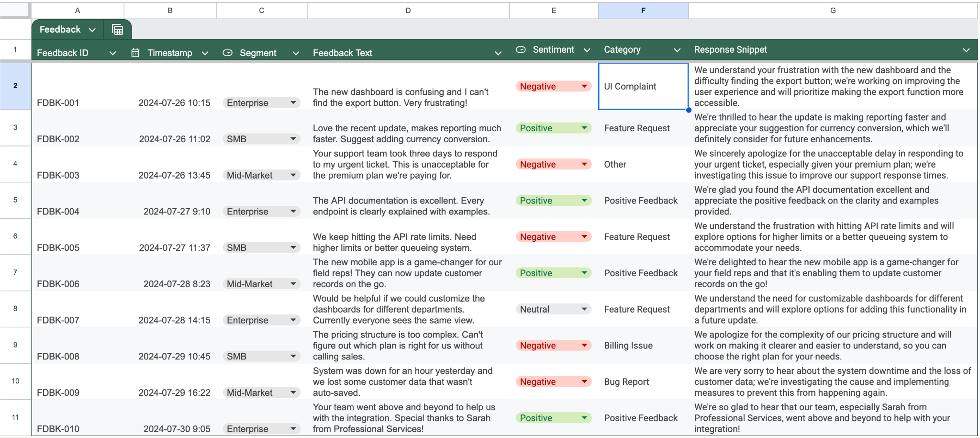The height and width of the screenshot is (438, 980).
Task: Click Positive Feedback category for FDBK-004
Action: [643, 201]
